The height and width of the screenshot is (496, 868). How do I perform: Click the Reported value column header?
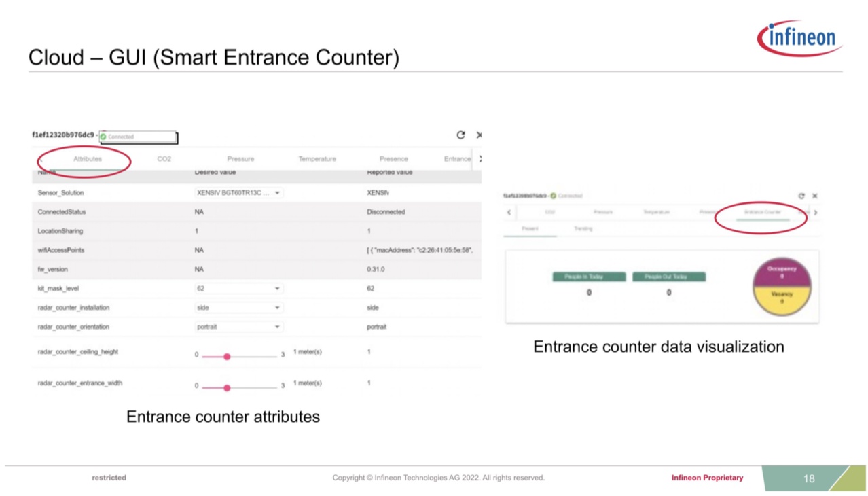tap(390, 173)
